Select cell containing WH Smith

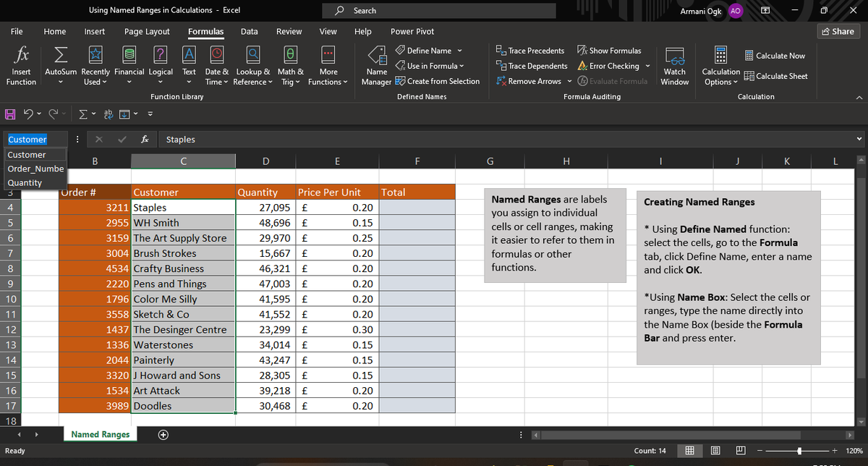pos(183,223)
